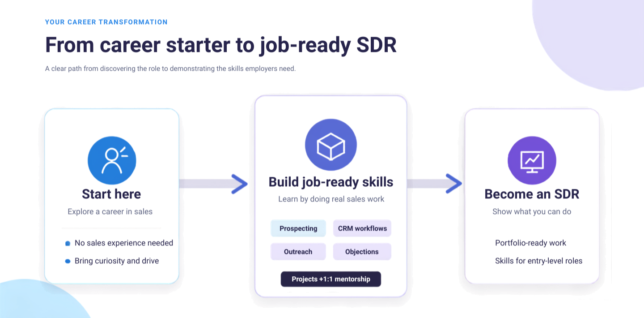Viewport: 644px width, 318px height.
Task: Click the YOUR CAREER TRANSFORMATION label
Action: point(106,22)
